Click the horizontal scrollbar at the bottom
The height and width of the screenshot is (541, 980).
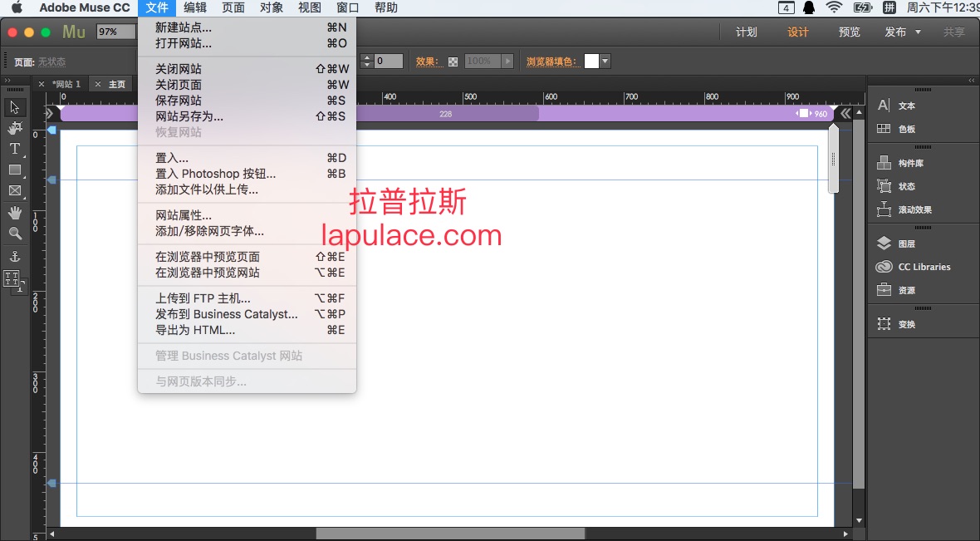click(450, 534)
